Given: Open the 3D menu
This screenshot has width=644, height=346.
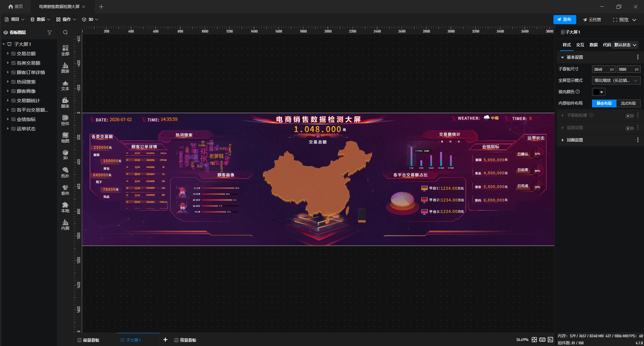Looking at the screenshot, I should pyautogui.click(x=90, y=19).
